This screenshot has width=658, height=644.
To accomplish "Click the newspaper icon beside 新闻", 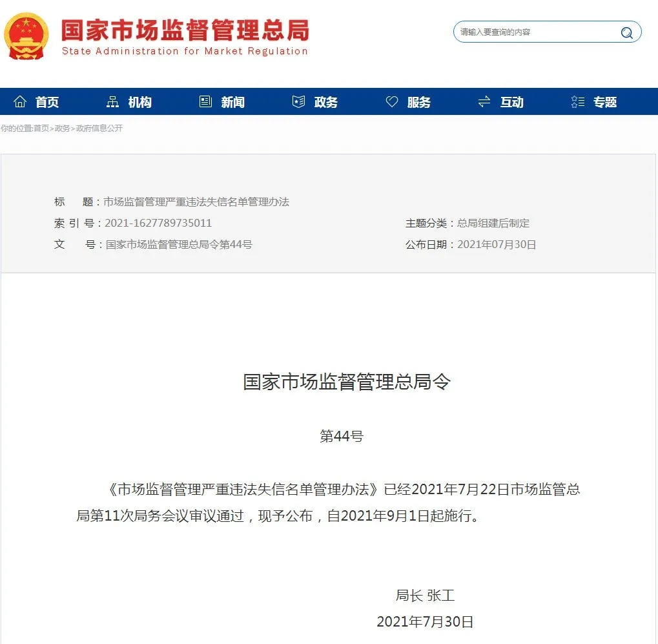I will (205, 101).
